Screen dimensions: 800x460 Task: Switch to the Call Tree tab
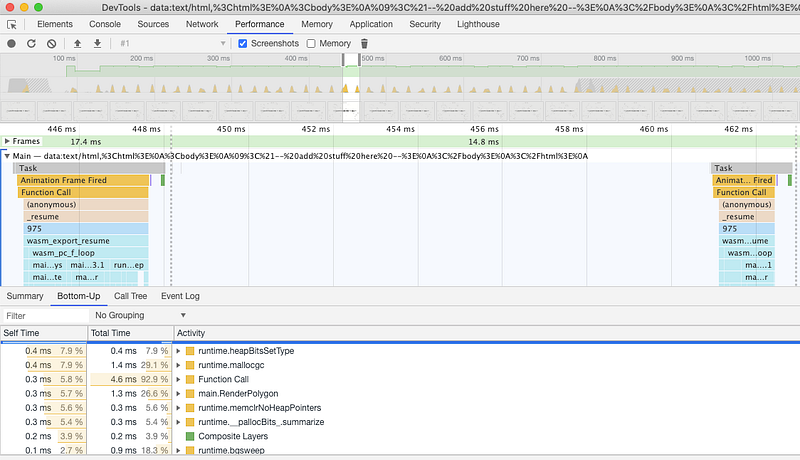[131, 296]
